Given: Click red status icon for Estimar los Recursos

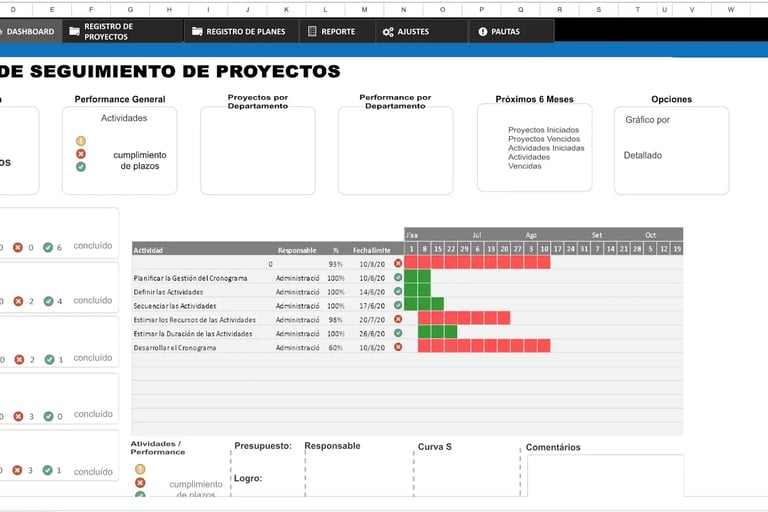Looking at the screenshot, I should tap(398, 319).
